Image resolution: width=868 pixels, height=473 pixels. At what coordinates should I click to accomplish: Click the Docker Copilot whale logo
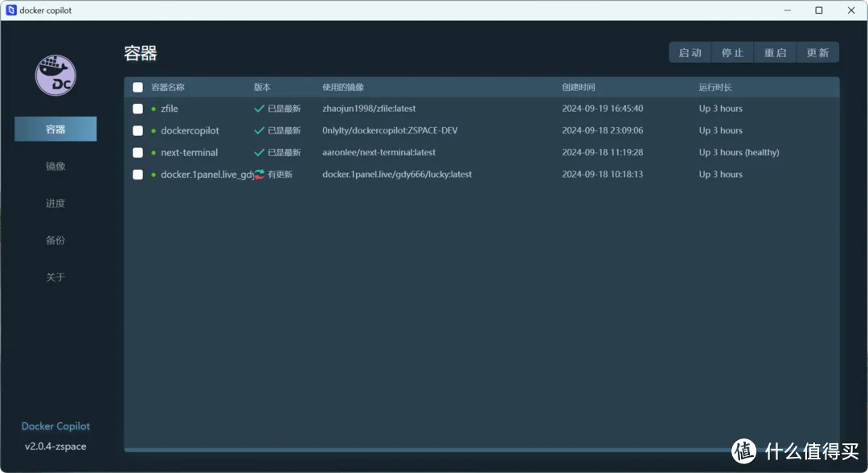click(56, 76)
